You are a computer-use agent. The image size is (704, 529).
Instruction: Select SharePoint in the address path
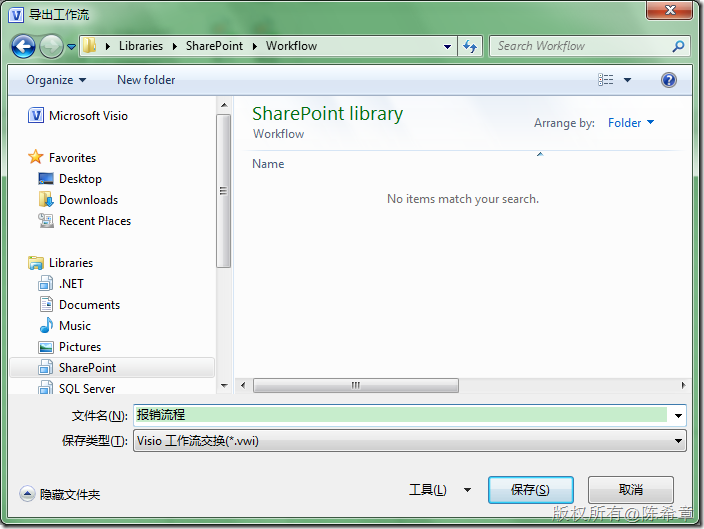[x=214, y=46]
